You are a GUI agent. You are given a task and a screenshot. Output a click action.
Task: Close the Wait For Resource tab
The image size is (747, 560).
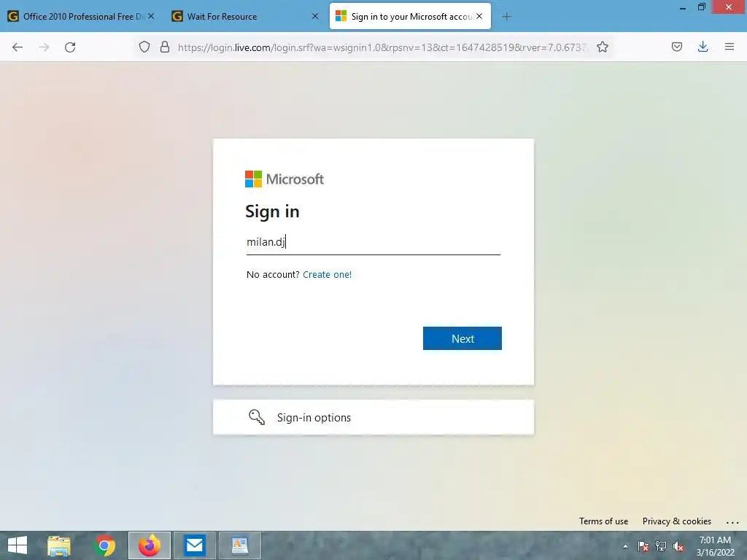coord(315,16)
